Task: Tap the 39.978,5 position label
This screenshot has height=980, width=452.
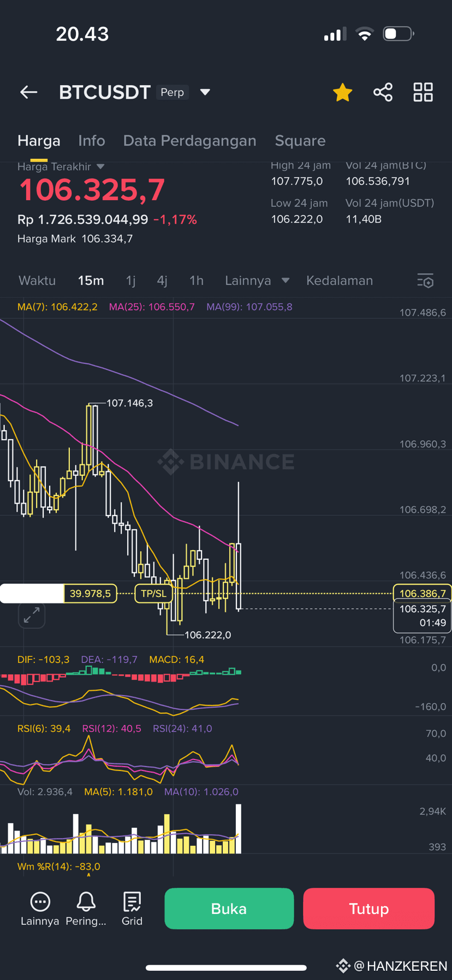Action: (91, 594)
